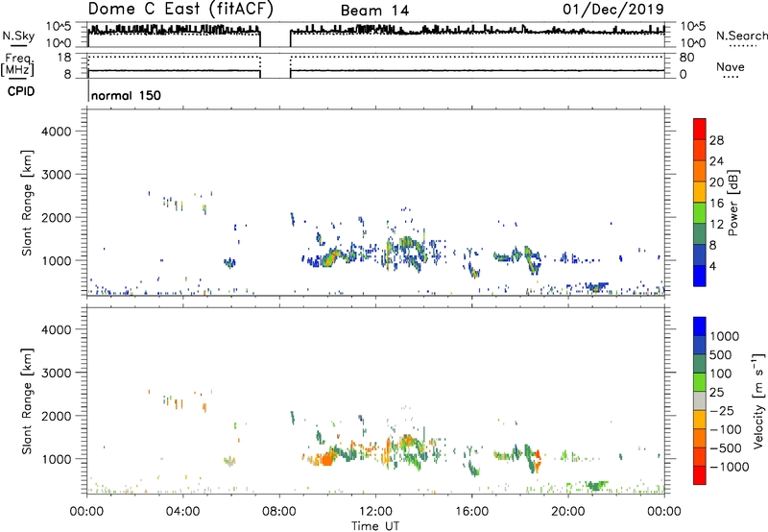Click the 'Beam 14' label
This screenshot has height=532, width=768.
point(374,11)
